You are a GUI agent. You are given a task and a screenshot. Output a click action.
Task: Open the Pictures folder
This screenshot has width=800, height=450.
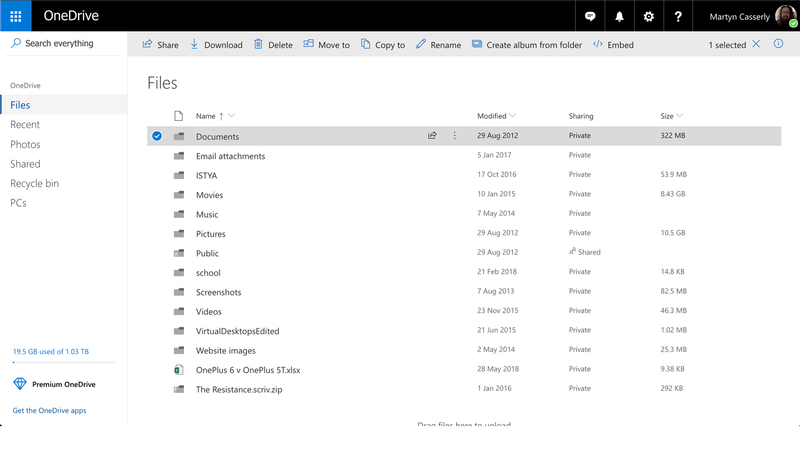click(x=211, y=234)
